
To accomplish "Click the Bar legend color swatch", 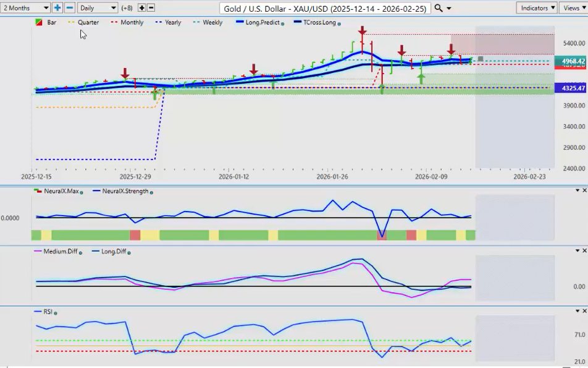I will [x=40, y=22].
